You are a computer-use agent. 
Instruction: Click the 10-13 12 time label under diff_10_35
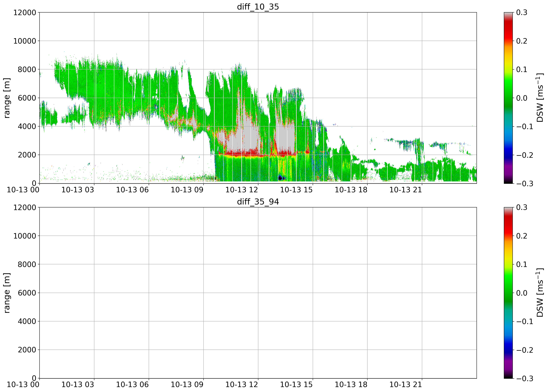[x=242, y=190]
